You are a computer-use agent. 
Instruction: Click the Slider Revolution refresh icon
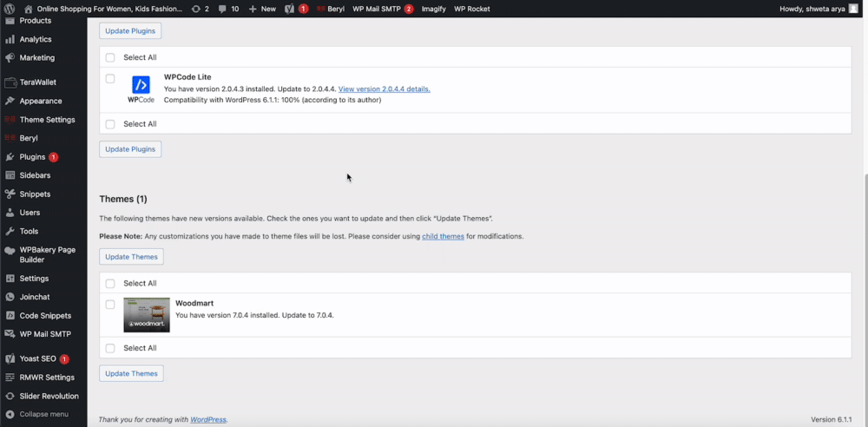pyautogui.click(x=10, y=396)
